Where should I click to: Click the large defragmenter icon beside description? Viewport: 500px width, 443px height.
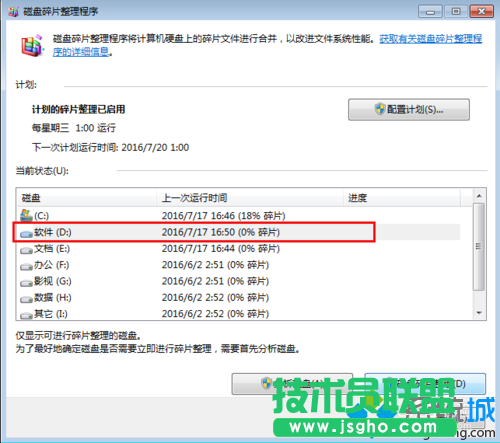(33, 45)
